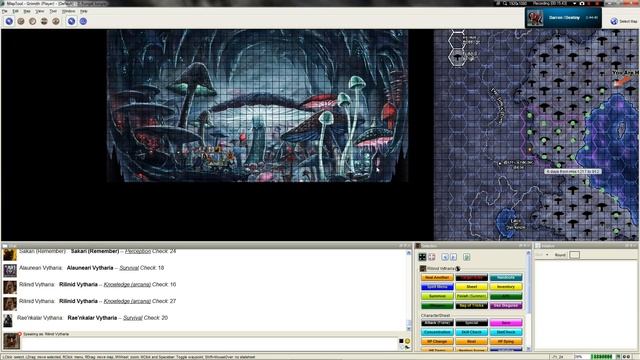Open the File menu

click(x=4, y=11)
